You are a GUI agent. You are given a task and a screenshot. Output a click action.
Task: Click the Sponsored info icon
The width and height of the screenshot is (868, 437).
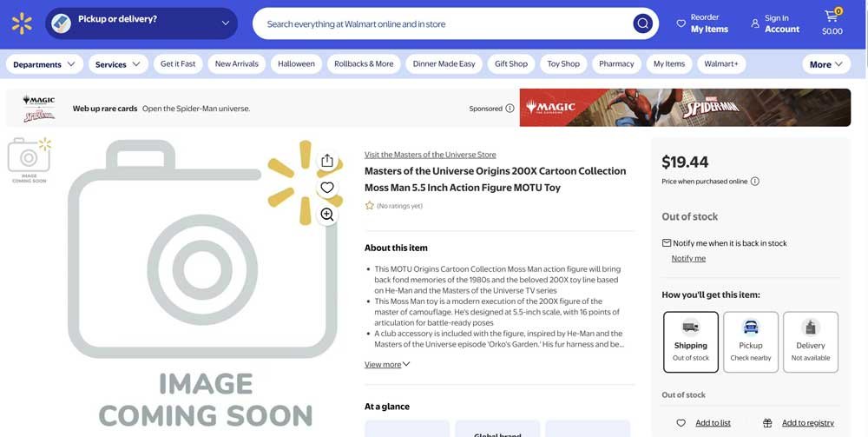click(510, 109)
